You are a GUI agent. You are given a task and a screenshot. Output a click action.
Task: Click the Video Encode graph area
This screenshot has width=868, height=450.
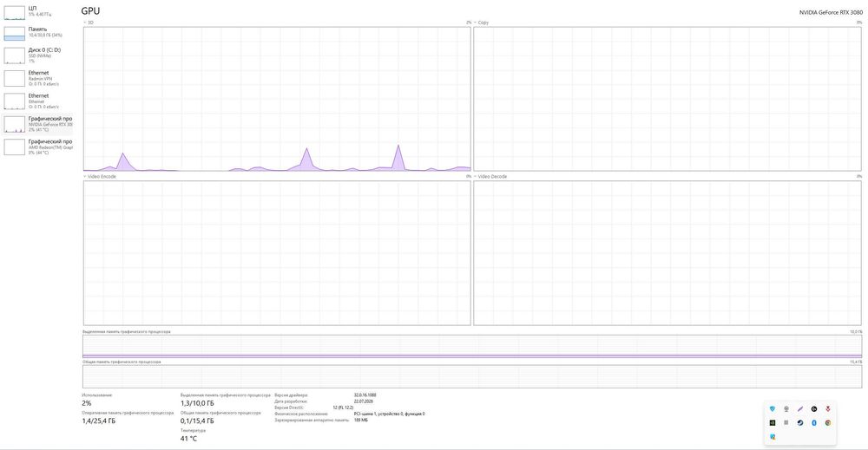coord(277,252)
